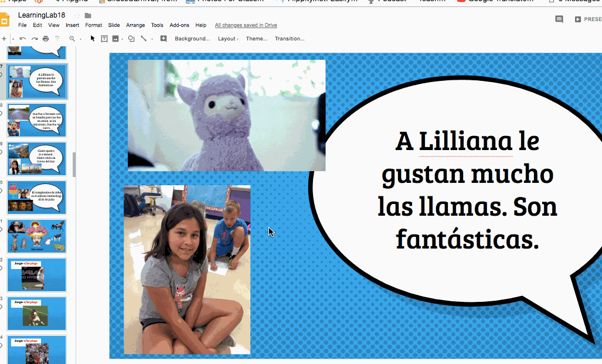Click the Transition... button
The image size is (602, 364).
(x=290, y=39)
